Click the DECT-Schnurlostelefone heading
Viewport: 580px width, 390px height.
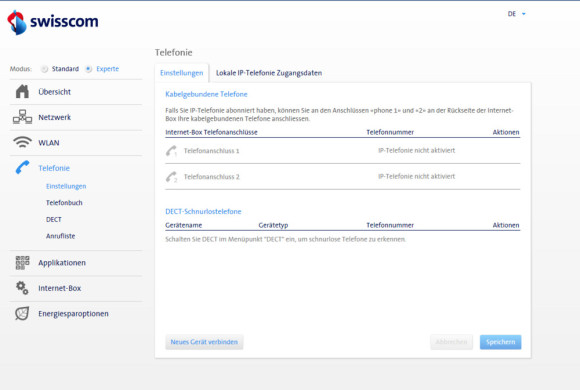(x=203, y=211)
